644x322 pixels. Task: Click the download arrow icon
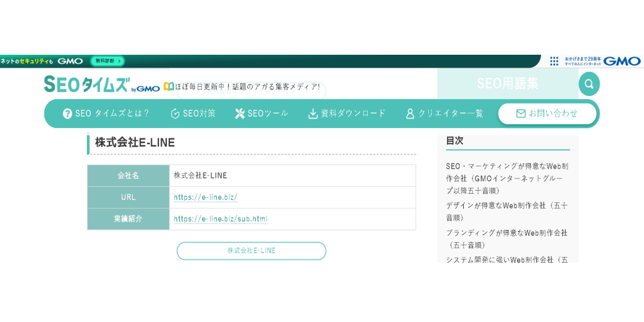(x=313, y=114)
